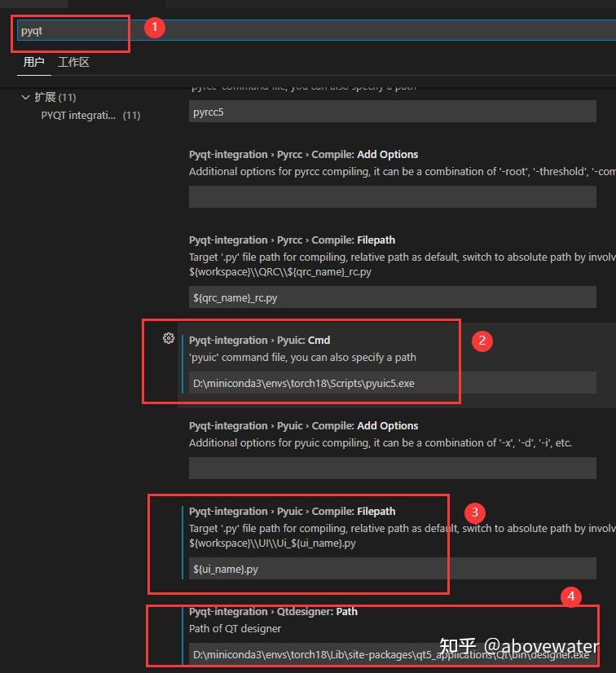Image resolution: width=616 pixels, height=673 pixels.
Task: Click the settings search box containing pyqt
Action: coord(316,30)
